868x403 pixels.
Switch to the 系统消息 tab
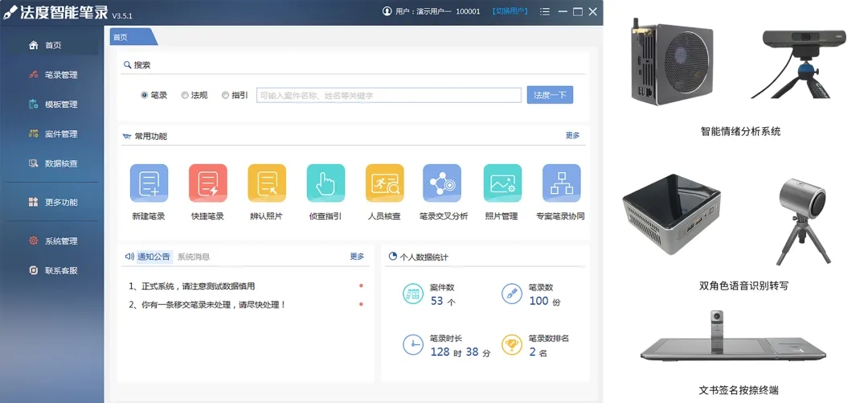[x=194, y=257]
